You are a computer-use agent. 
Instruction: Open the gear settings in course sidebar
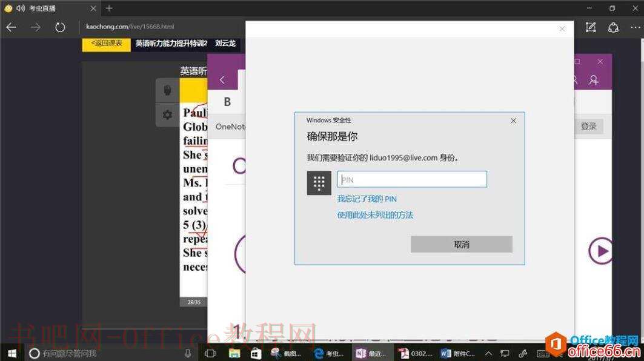pos(168,115)
